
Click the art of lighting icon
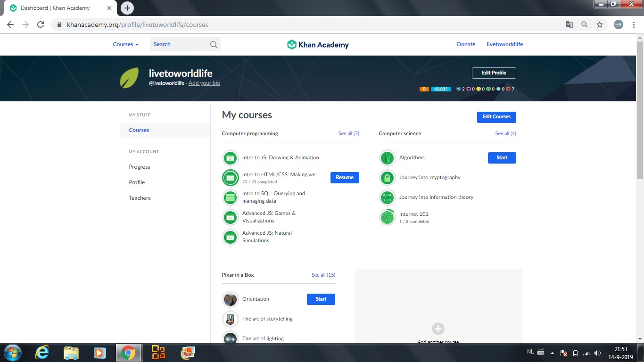tap(230, 337)
